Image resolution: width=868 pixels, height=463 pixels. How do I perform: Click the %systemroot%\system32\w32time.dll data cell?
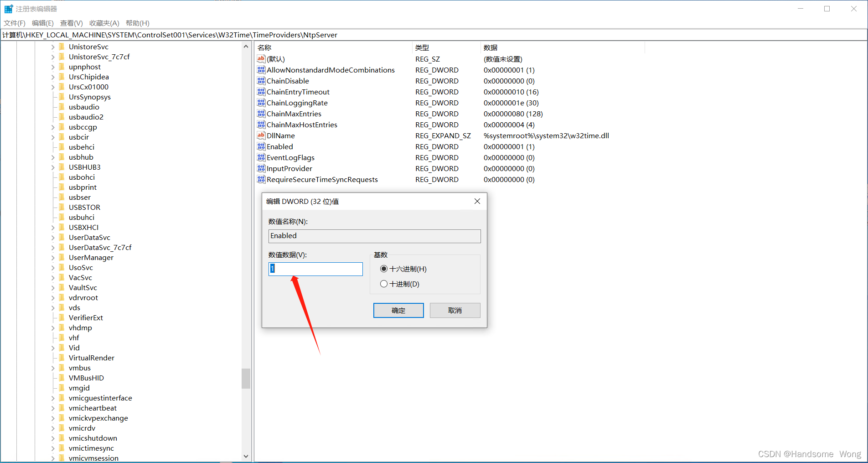(x=546, y=135)
